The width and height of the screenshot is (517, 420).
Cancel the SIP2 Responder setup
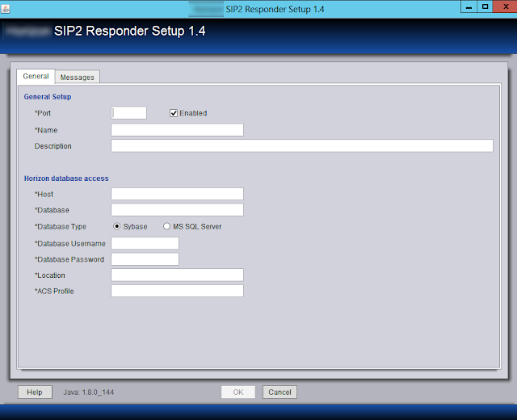coord(280,393)
